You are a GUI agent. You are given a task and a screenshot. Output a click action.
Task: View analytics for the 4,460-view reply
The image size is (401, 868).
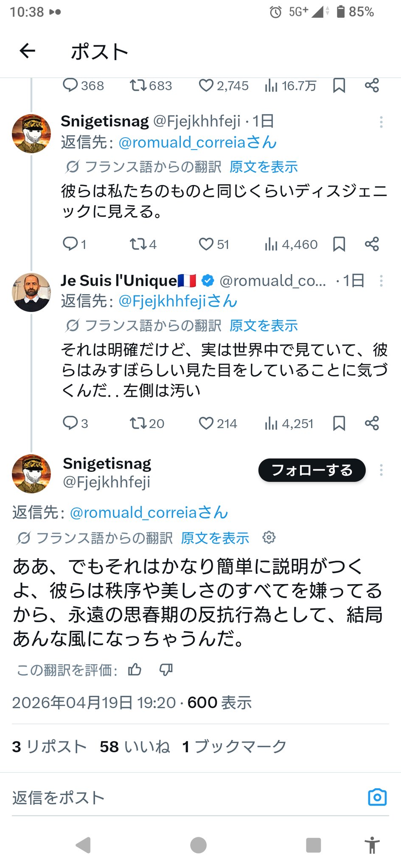(x=271, y=244)
